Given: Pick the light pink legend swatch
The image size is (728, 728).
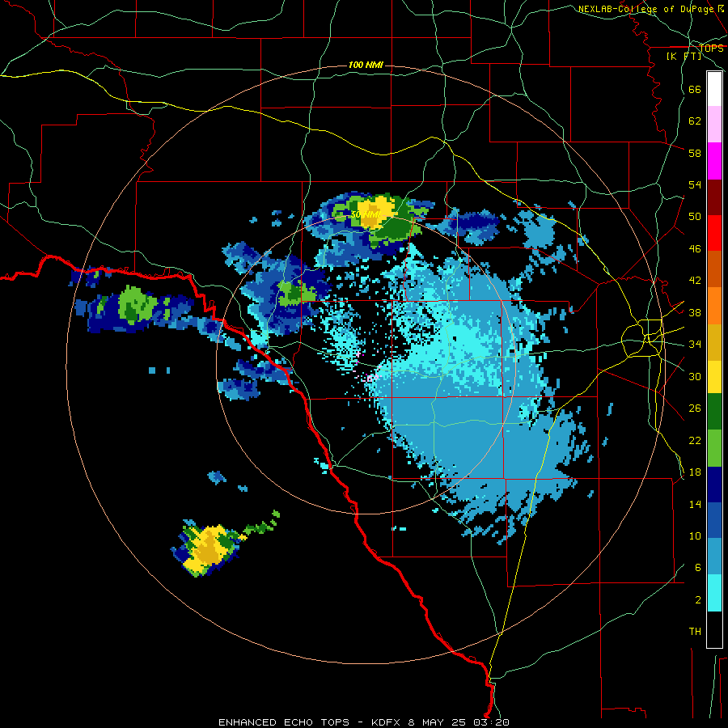Looking at the screenshot, I should tap(714, 124).
